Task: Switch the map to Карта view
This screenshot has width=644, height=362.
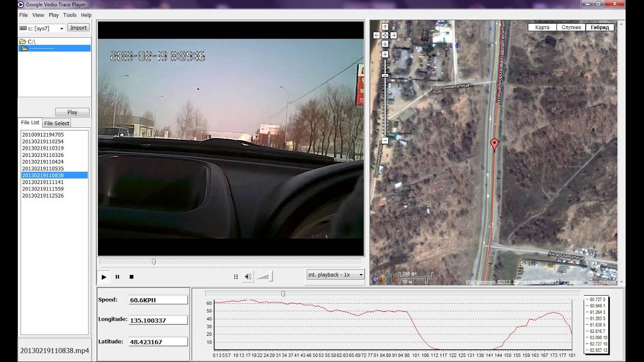Action: pyautogui.click(x=542, y=27)
